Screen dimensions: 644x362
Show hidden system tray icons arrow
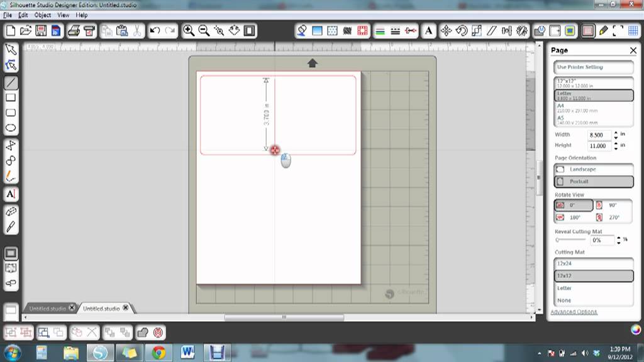point(539,353)
